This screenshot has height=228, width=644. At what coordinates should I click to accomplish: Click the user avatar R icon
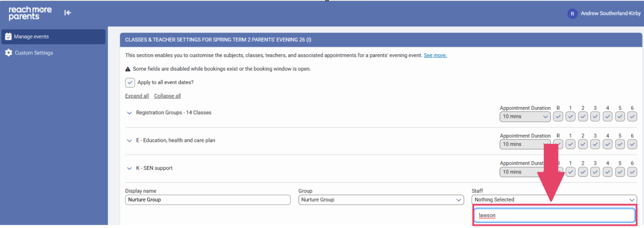[x=572, y=14]
